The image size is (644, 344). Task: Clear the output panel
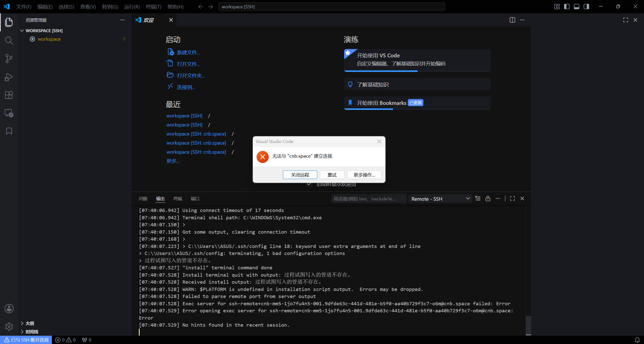(x=478, y=198)
